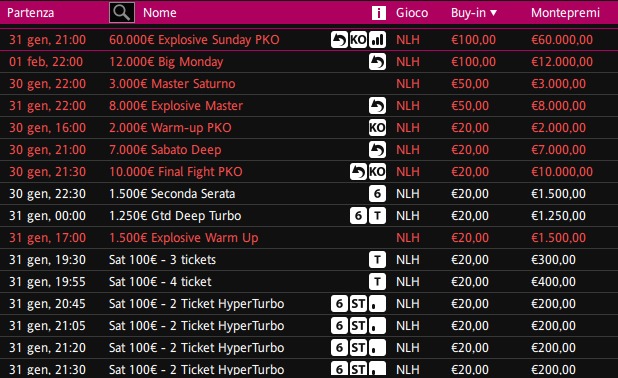Click re-entry icon on 12.000€ Big Monday
618x378 pixels.
pyautogui.click(x=377, y=62)
